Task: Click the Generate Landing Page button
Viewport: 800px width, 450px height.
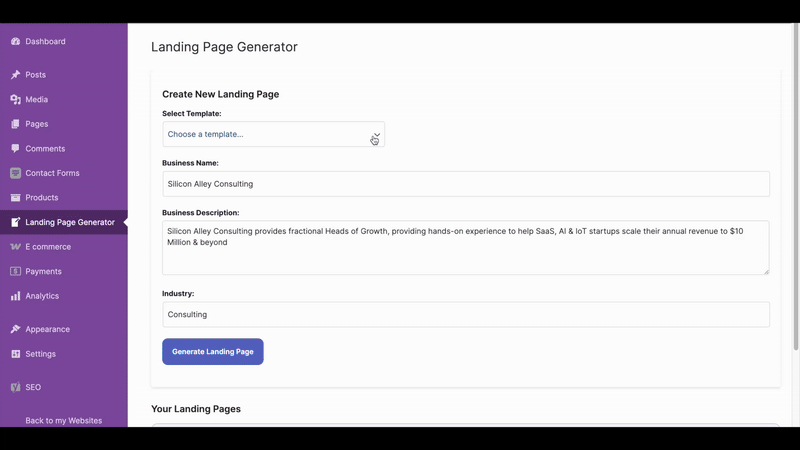Action: click(213, 352)
